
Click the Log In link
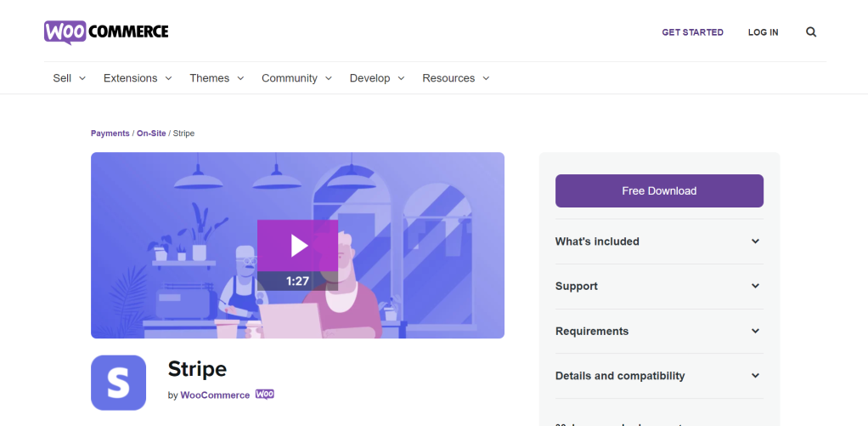[763, 32]
